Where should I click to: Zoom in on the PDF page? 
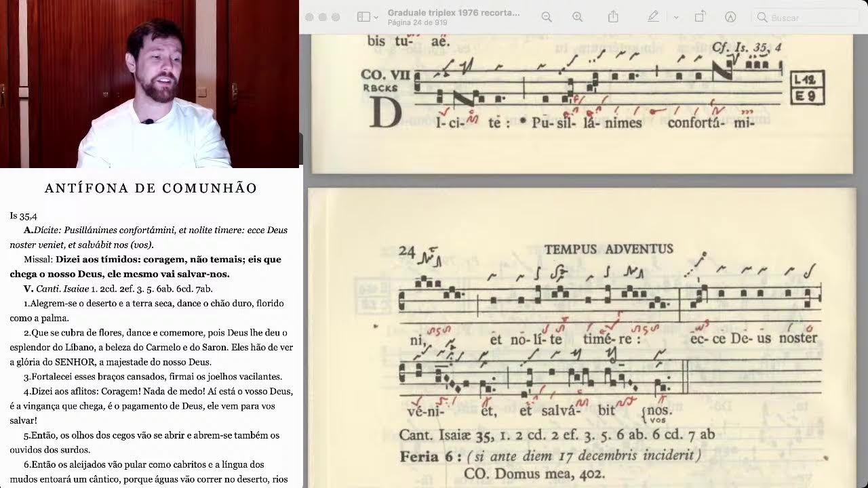point(578,17)
